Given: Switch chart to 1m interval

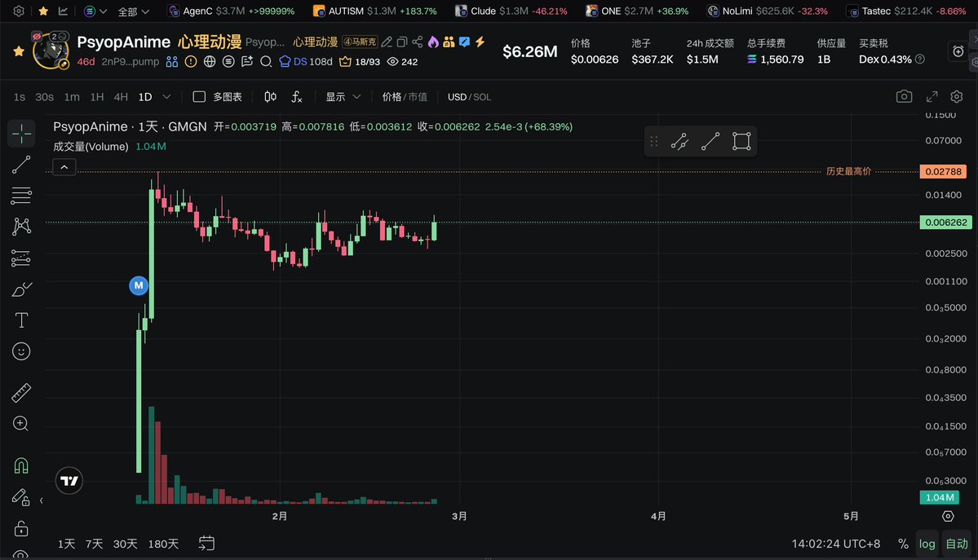Looking at the screenshot, I should pos(72,97).
